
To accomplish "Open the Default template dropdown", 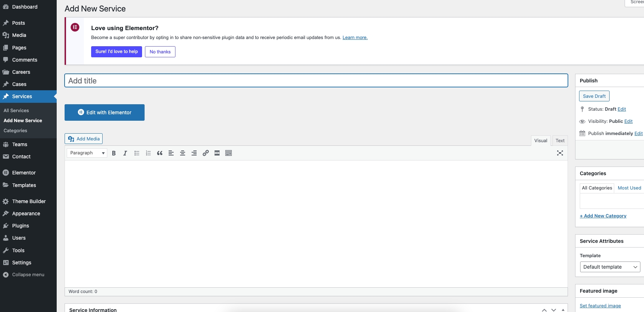I will (x=610, y=267).
